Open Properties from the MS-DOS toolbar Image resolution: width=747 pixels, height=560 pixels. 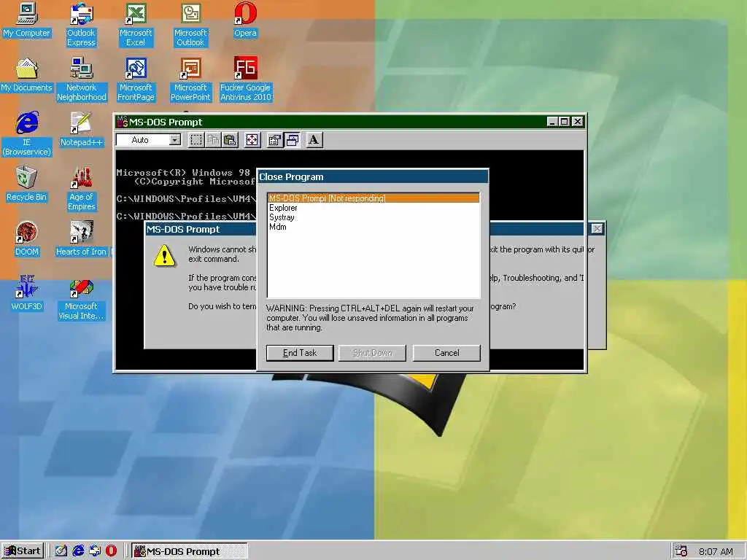point(275,140)
